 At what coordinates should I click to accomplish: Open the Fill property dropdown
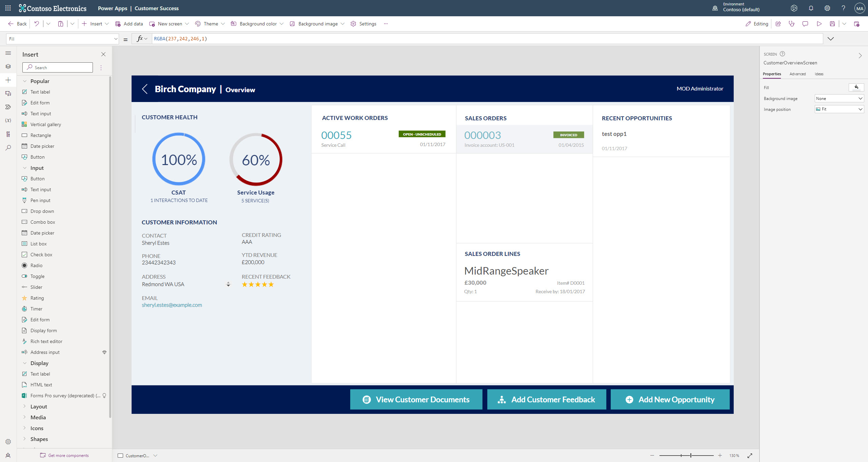pos(62,39)
